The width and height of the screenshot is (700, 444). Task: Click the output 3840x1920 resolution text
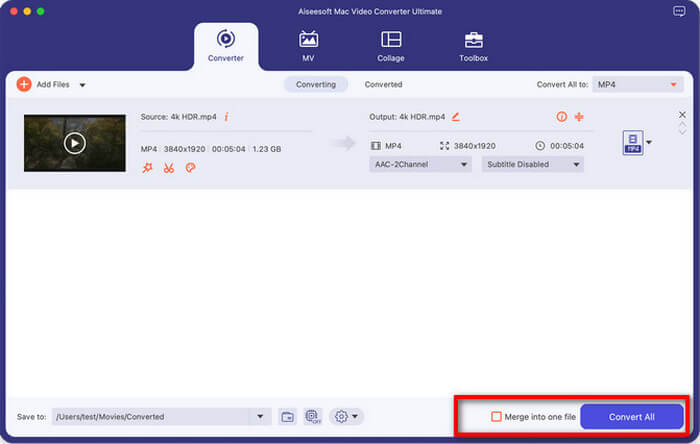[x=475, y=146]
